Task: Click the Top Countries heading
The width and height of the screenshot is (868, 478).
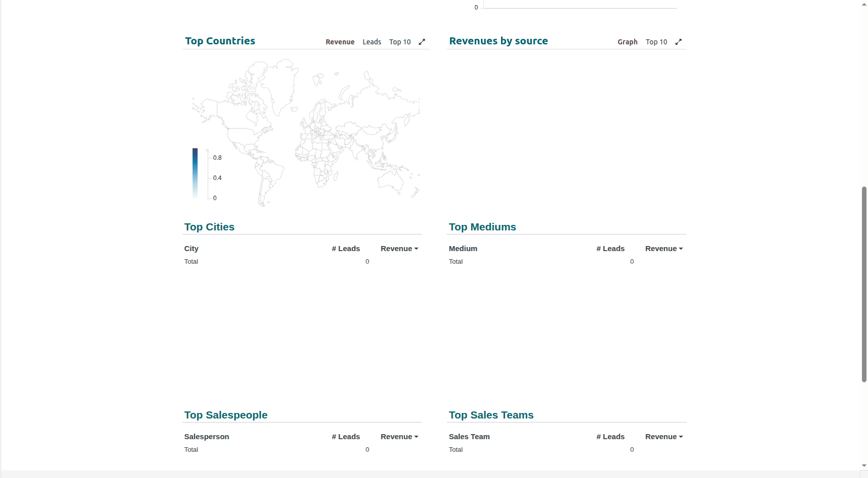Action: pyautogui.click(x=220, y=41)
